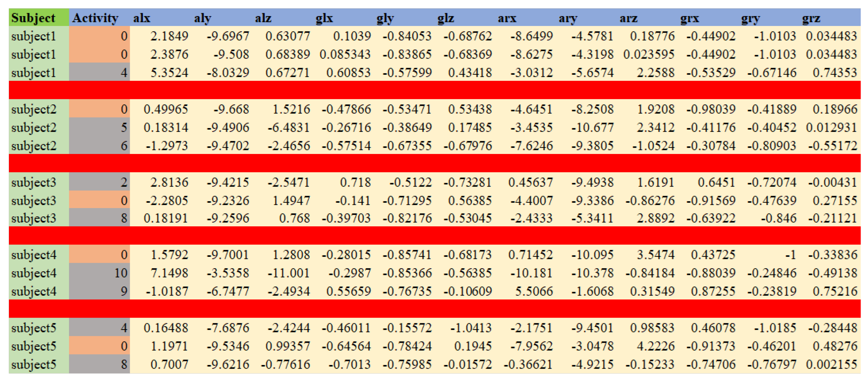Screen dimensions: 868x380
Task: Click activity cell with value 10
Action: (121, 272)
